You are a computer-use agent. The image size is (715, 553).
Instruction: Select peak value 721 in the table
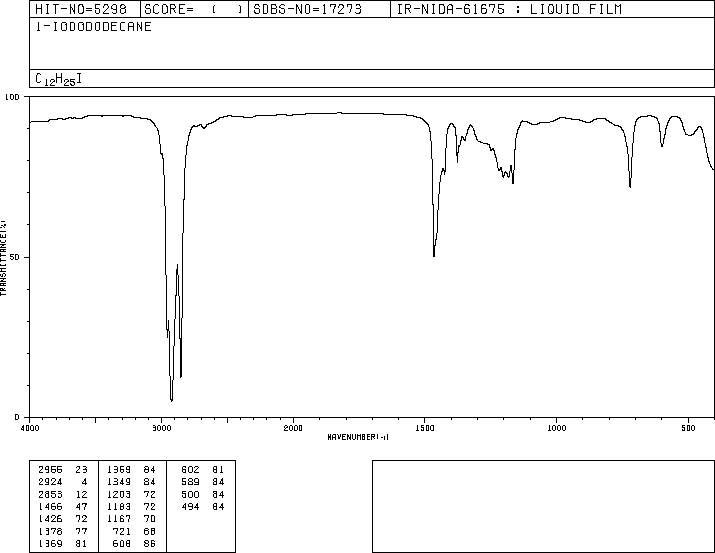point(122,532)
